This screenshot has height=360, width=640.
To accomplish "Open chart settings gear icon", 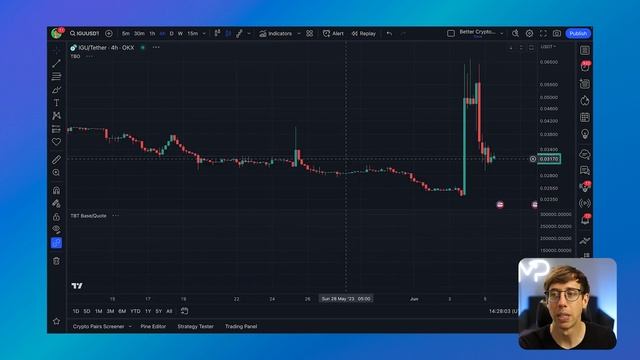I will click(529, 33).
